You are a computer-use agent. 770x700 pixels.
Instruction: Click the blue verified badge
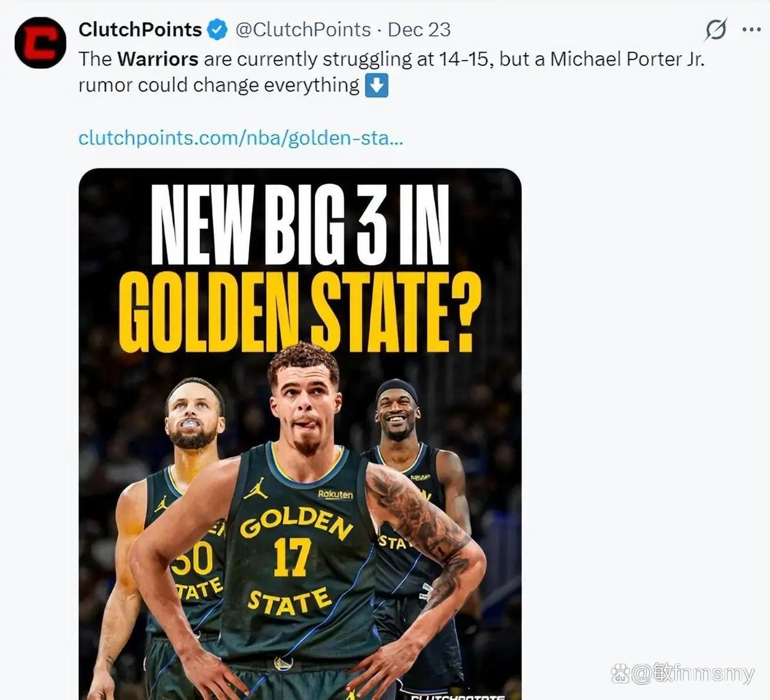point(217,30)
